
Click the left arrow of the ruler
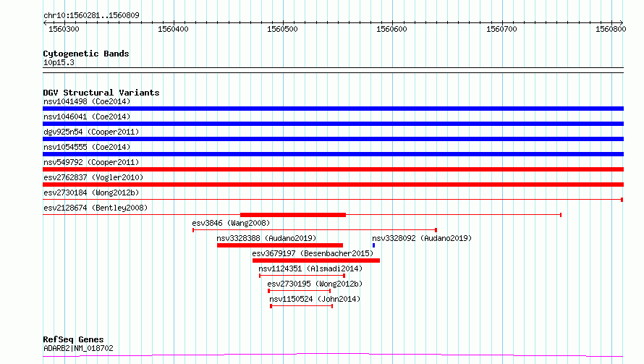pos(45,23)
